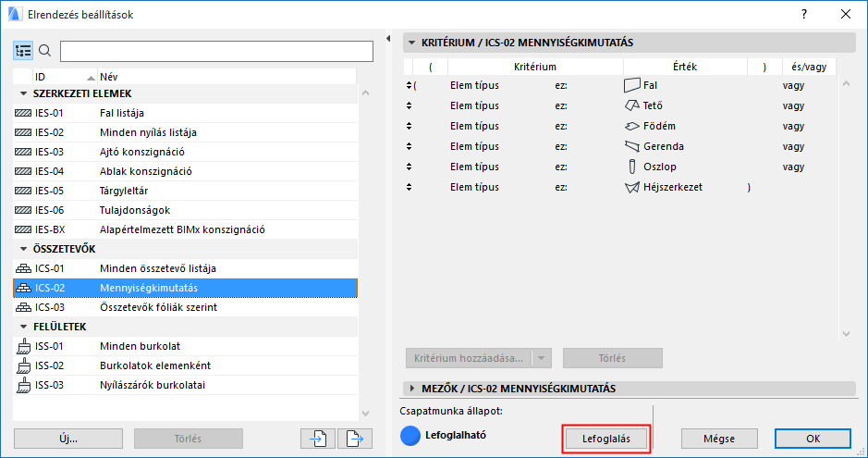Click the shell icon next to Héjszerkezet
Screen dimensions: 868x458
point(631,187)
